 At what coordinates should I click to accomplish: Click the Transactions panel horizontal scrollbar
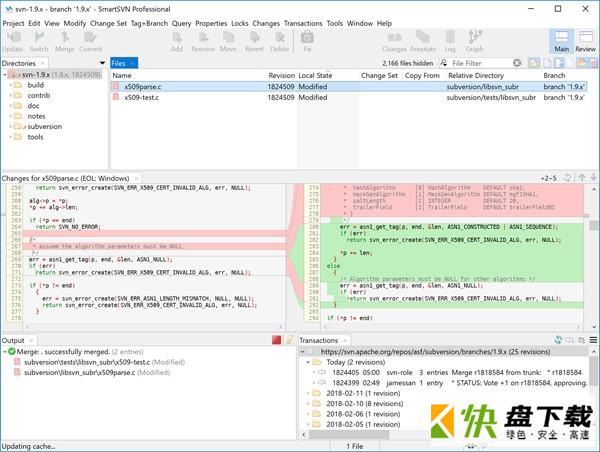coord(349,435)
